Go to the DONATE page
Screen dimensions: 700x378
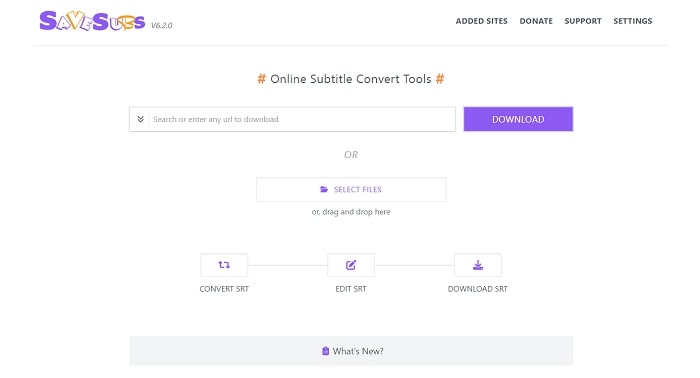(536, 21)
